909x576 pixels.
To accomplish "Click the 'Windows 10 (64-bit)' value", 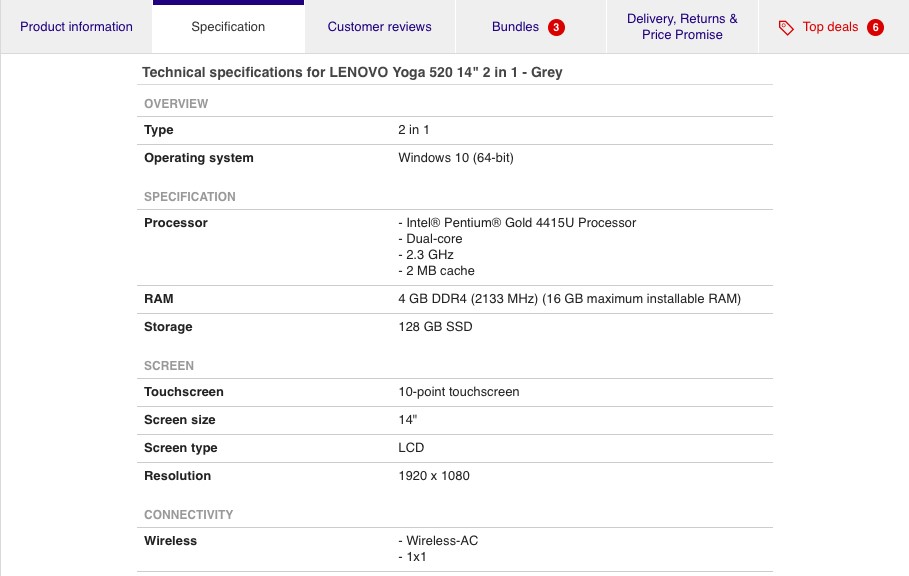I will pos(456,158).
